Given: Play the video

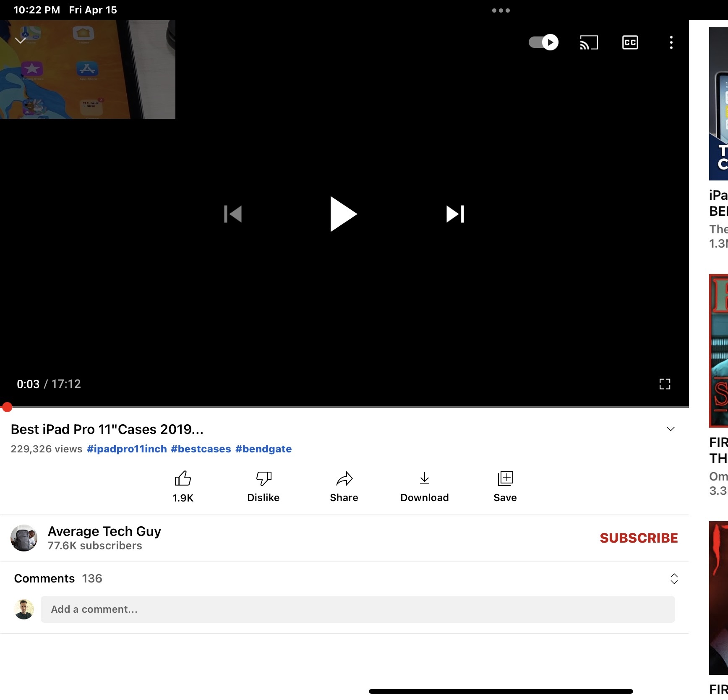Looking at the screenshot, I should pos(344,214).
